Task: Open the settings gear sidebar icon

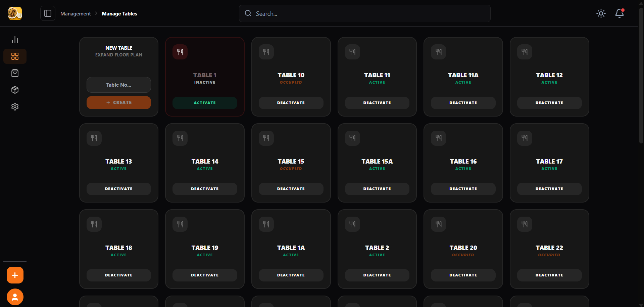Action: click(x=15, y=107)
